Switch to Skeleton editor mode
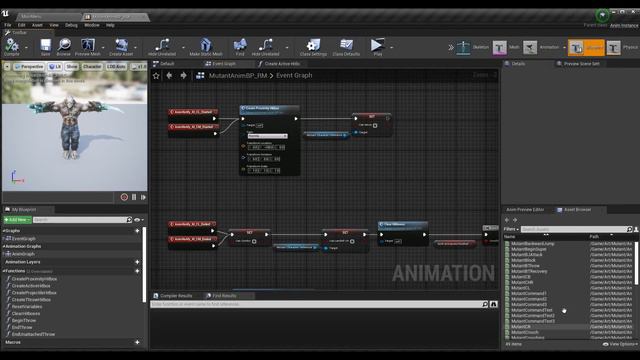640x360 pixels. coord(473,47)
